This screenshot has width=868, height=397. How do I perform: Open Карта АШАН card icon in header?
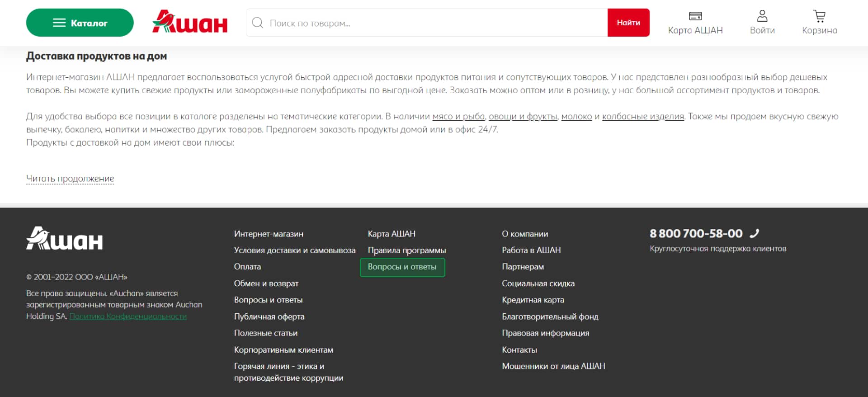(695, 16)
